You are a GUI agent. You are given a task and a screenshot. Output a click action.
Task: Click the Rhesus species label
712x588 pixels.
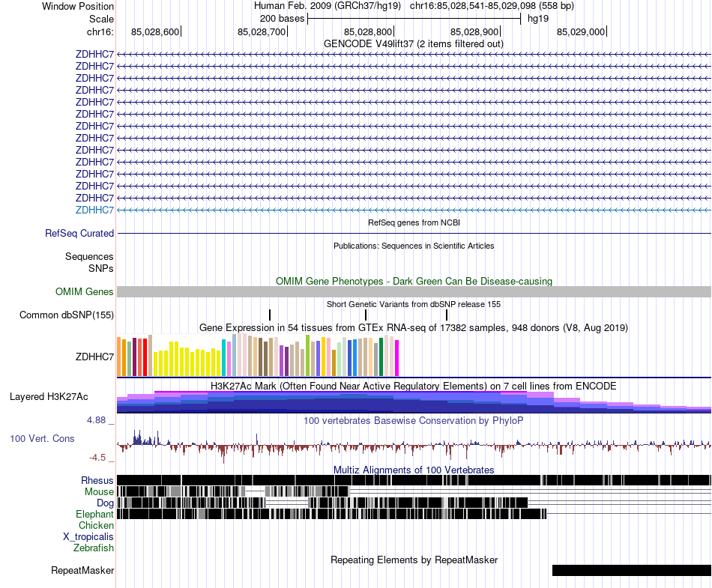(x=97, y=480)
